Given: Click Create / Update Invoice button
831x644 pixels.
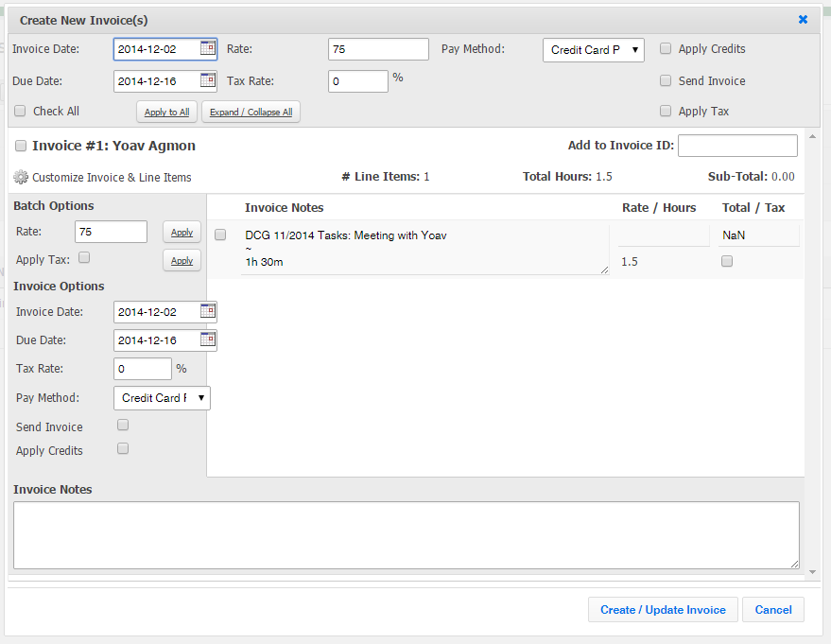Looking at the screenshot, I should (x=663, y=610).
